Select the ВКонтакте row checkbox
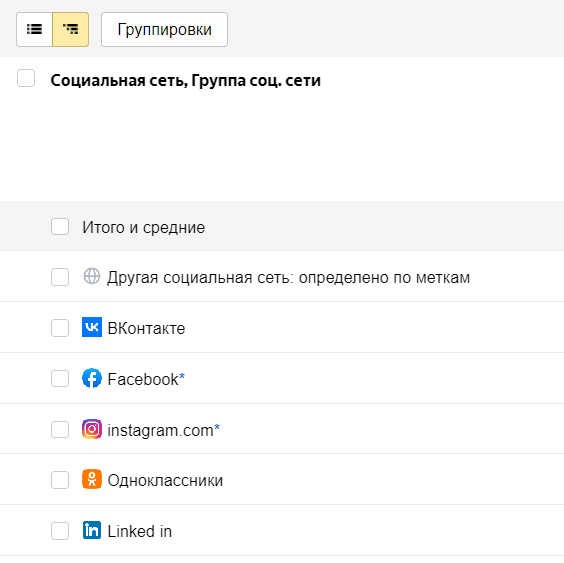This screenshot has height=563, width=564. pyautogui.click(x=60, y=328)
